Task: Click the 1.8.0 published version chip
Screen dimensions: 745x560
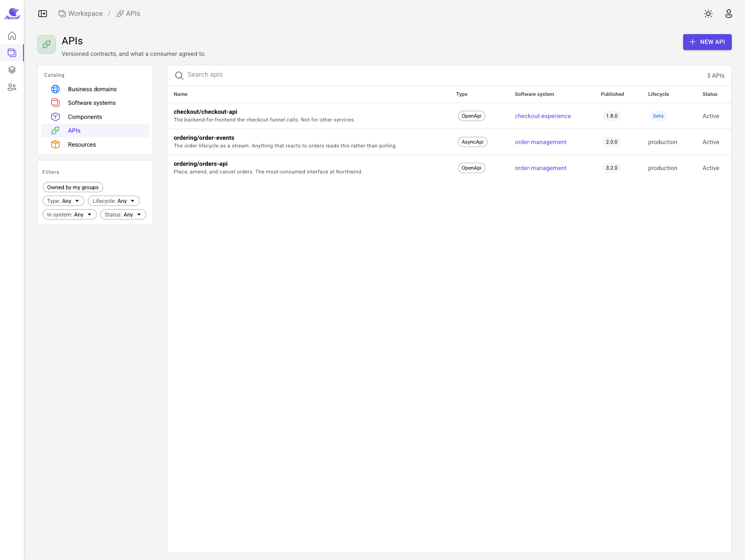Action: (612, 116)
